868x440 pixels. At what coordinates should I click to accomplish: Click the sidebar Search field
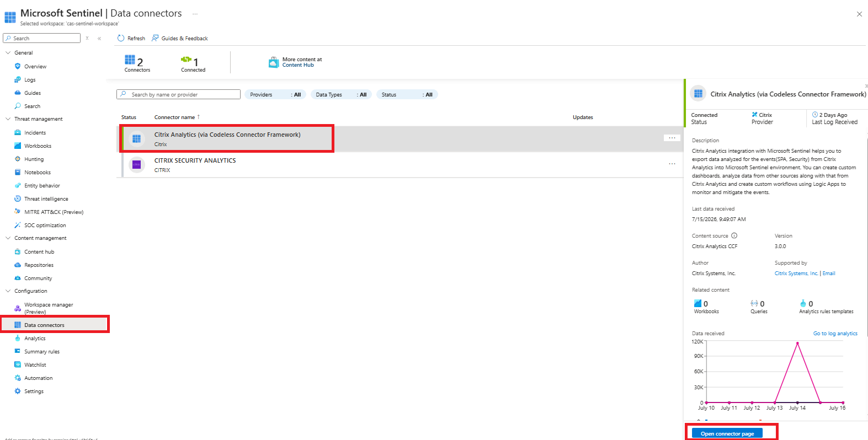click(41, 38)
